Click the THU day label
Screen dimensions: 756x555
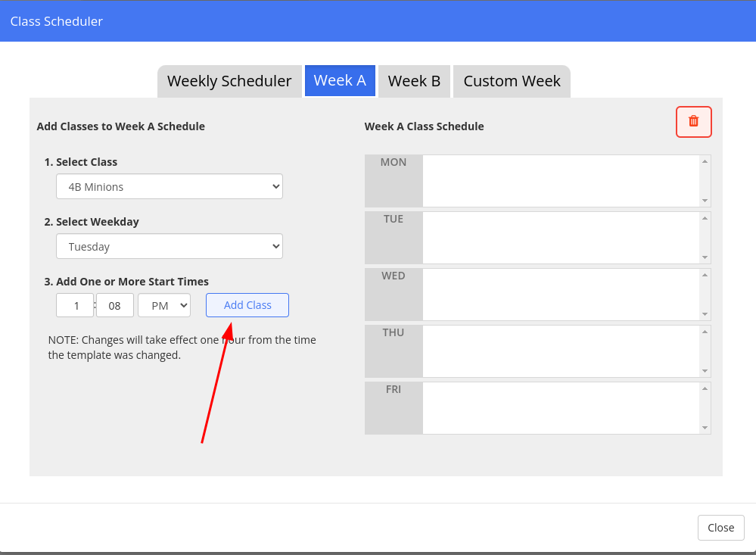(394, 332)
